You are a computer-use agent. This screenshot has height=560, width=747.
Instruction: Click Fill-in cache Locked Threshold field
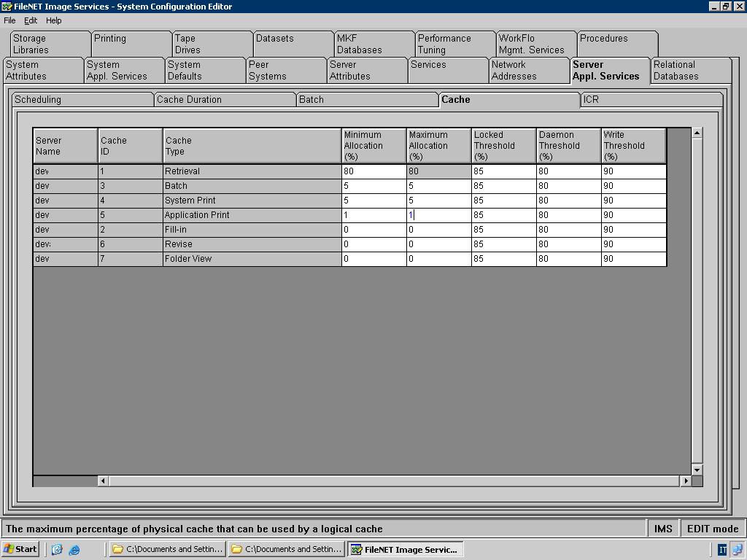(503, 230)
